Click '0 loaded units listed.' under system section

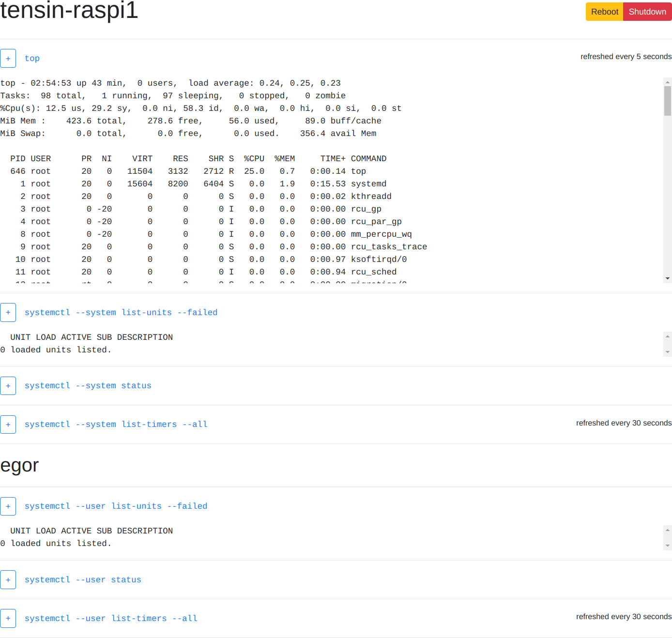pyautogui.click(x=56, y=350)
